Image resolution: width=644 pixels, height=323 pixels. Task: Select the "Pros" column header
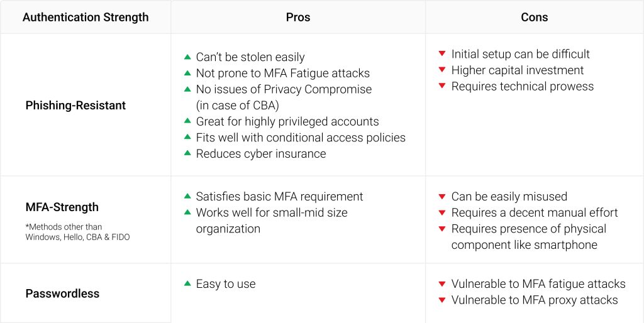click(298, 17)
